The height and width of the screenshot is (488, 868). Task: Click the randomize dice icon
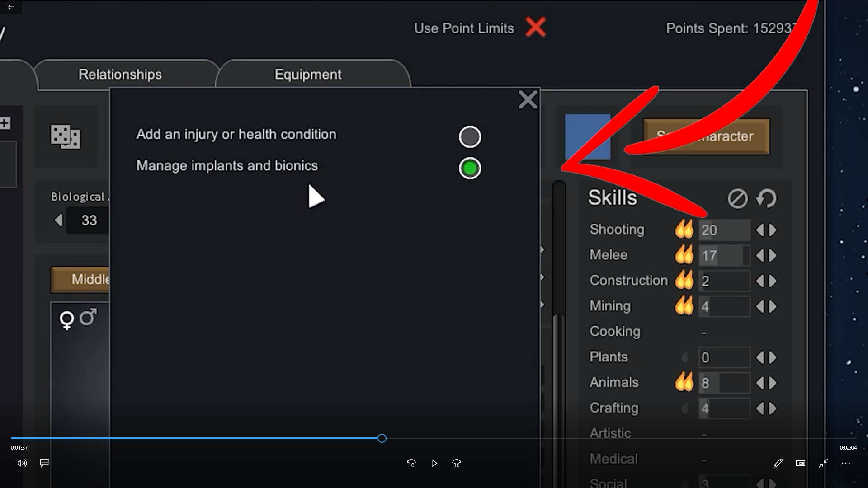(66, 136)
